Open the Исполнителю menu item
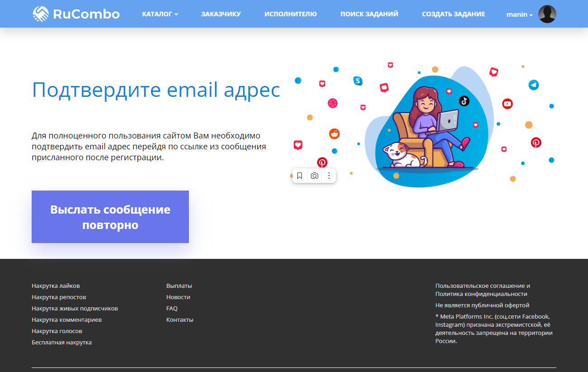588x372 pixels. pos(291,14)
